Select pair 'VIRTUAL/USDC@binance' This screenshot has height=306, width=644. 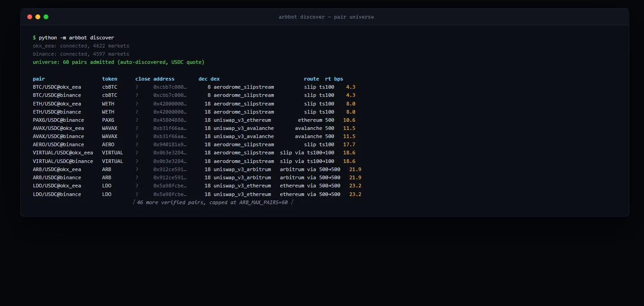point(63,161)
